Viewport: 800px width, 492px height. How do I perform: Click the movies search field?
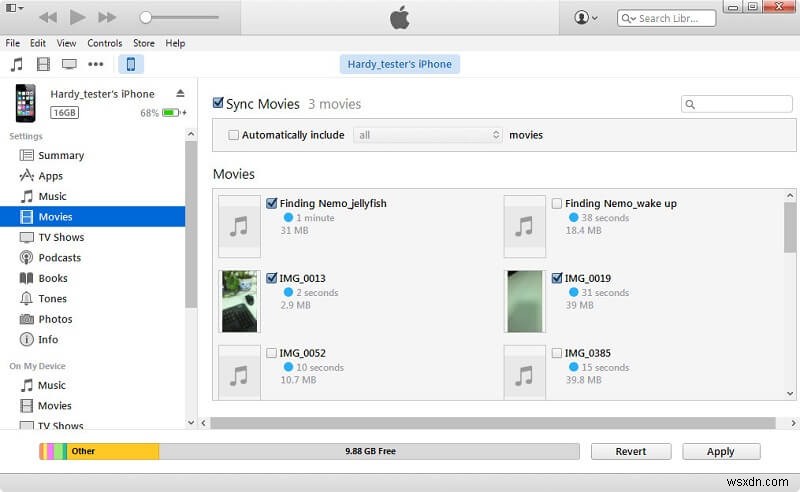[x=736, y=104]
